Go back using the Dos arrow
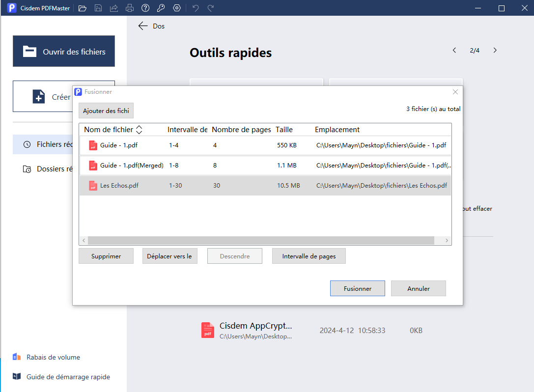 (142, 26)
